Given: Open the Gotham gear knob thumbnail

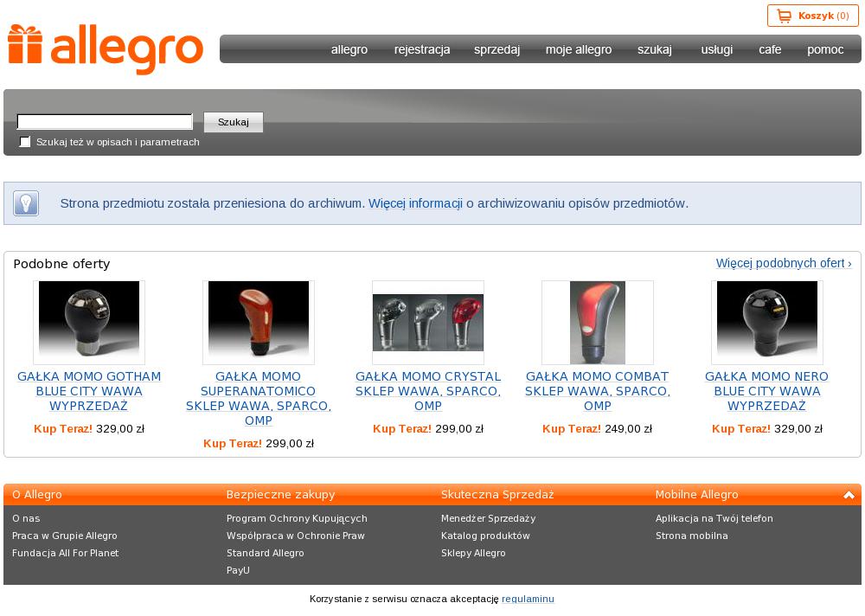Looking at the screenshot, I should (89, 323).
